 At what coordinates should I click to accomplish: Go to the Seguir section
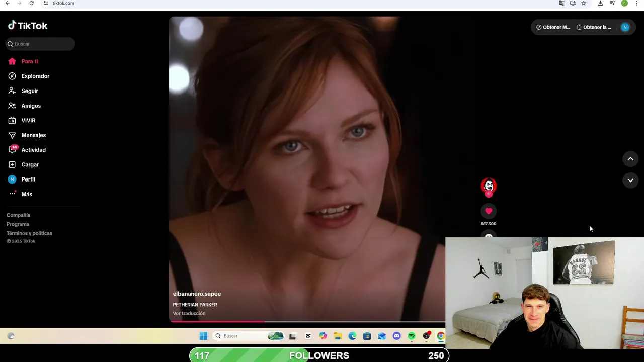pyautogui.click(x=30, y=91)
